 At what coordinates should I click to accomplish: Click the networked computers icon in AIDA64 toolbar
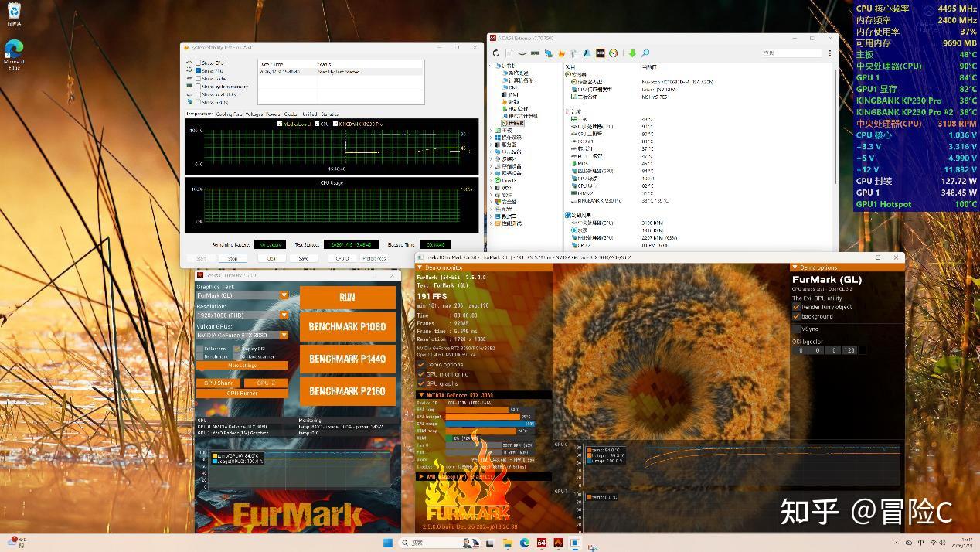(x=548, y=53)
